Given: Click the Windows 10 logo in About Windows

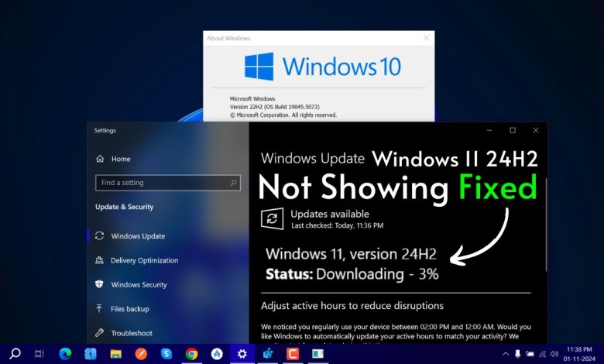Looking at the screenshot, I should pos(323,67).
